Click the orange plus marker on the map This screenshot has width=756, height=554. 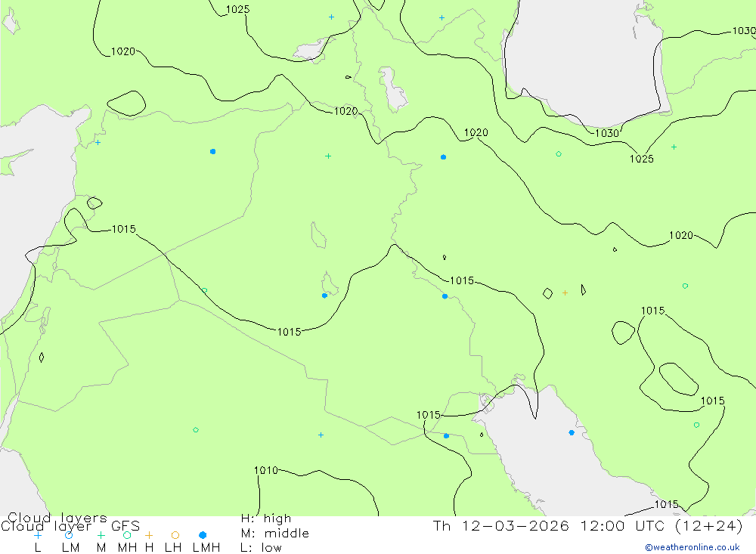565,292
